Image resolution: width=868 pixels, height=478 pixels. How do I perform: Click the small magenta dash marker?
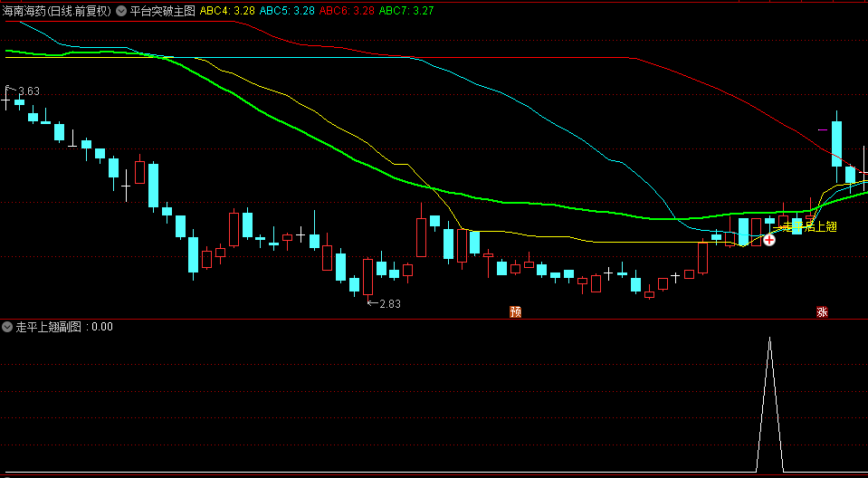pyautogui.click(x=823, y=130)
